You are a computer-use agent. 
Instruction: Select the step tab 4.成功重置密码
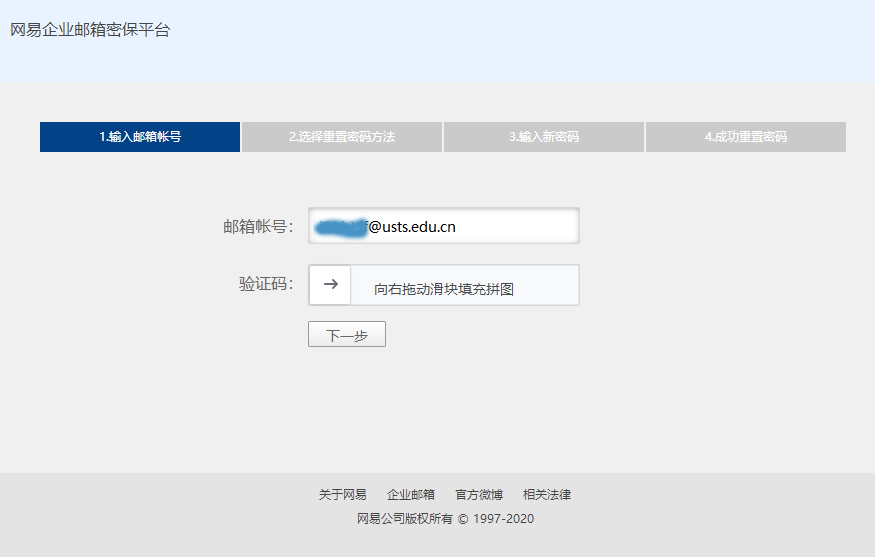click(746, 137)
